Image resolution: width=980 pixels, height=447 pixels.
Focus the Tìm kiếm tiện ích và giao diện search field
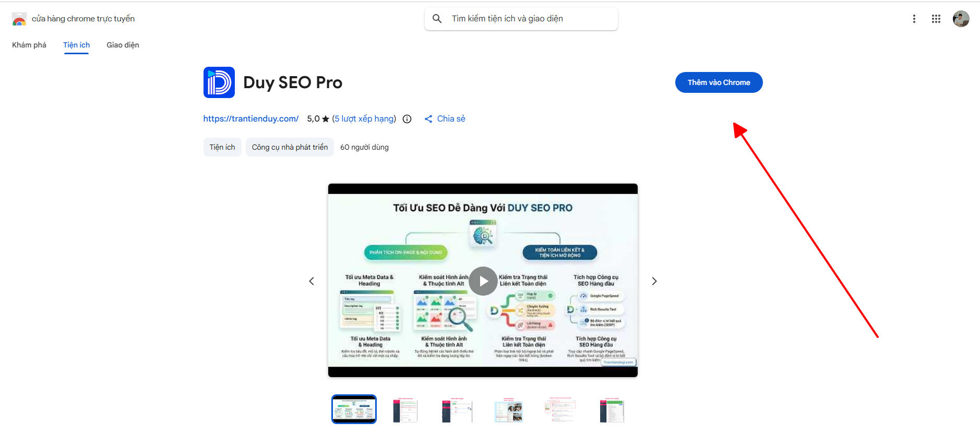[x=521, y=19]
